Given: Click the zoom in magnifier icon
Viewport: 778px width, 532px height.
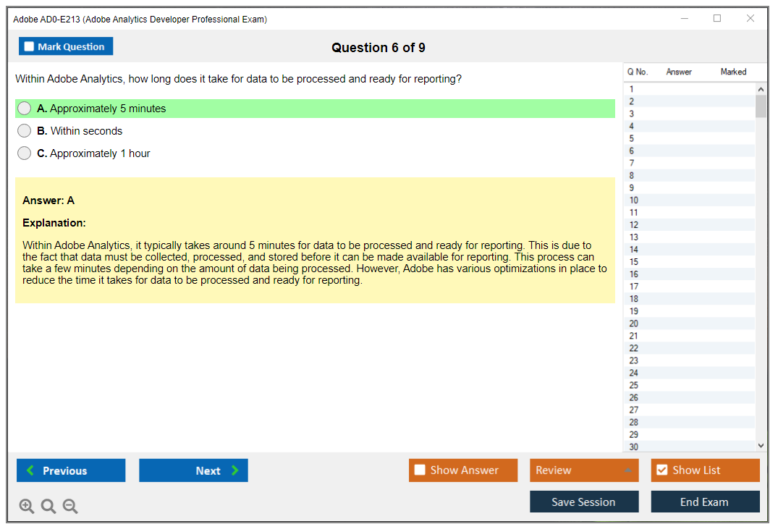Looking at the screenshot, I should point(27,507).
